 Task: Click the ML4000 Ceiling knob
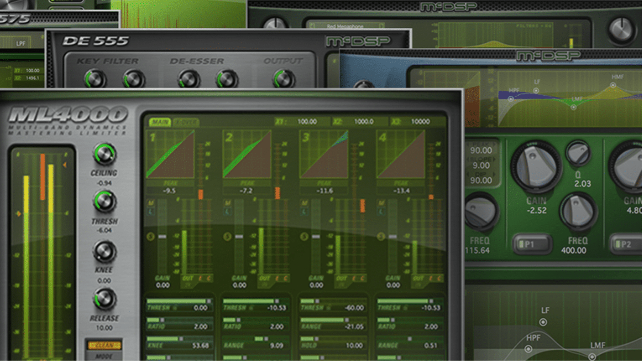(105, 155)
